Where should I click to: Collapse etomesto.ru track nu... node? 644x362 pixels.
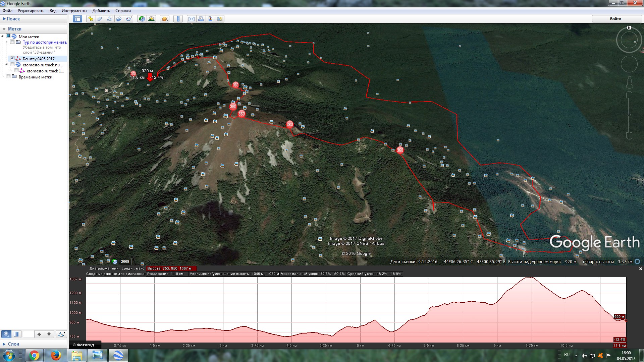(x=7, y=64)
